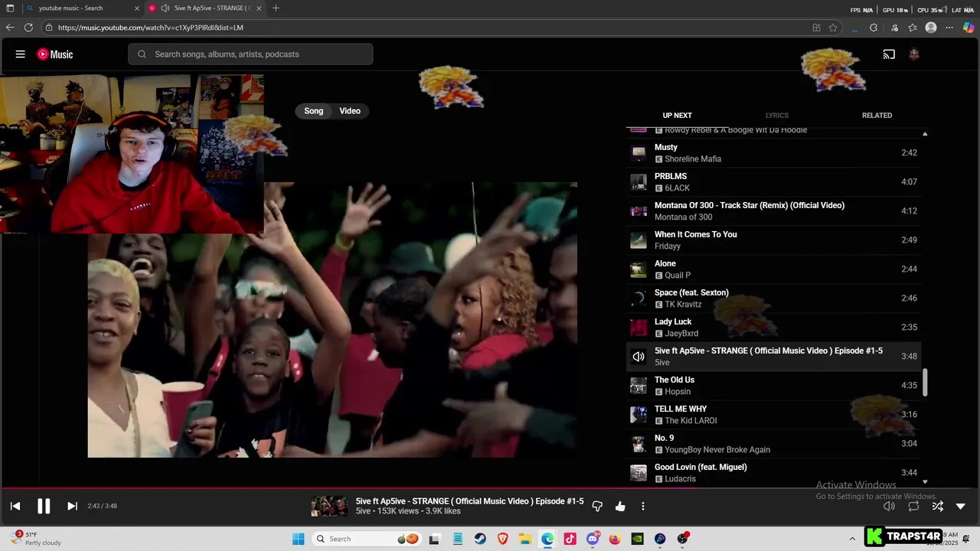Play The Old Us by Hopsin
The height and width of the screenshot is (551, 980).
click(773, 386)
